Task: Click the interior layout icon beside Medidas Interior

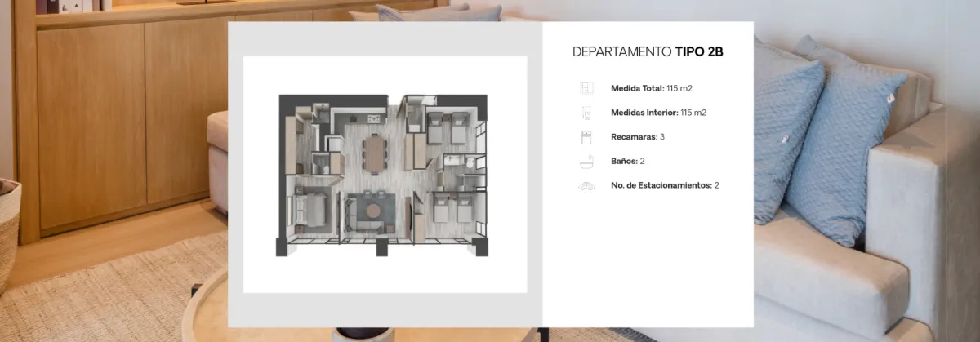Action: coord(586,113)
